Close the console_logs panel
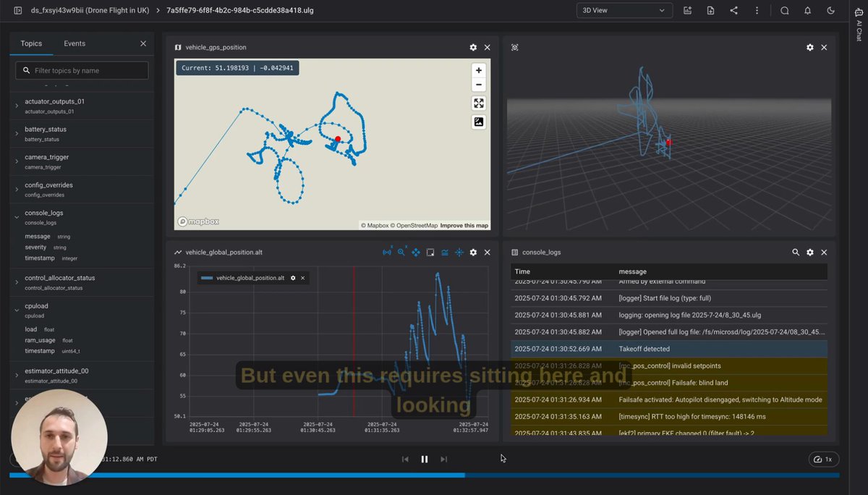The width and height of the screenshot is (868, 495). (x=824, y=252)
